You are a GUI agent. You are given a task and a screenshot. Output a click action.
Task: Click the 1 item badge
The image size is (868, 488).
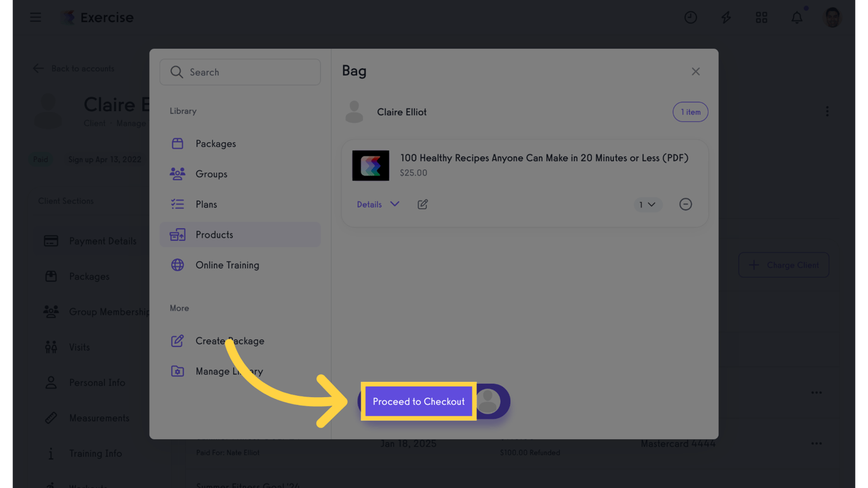(690, 112)
